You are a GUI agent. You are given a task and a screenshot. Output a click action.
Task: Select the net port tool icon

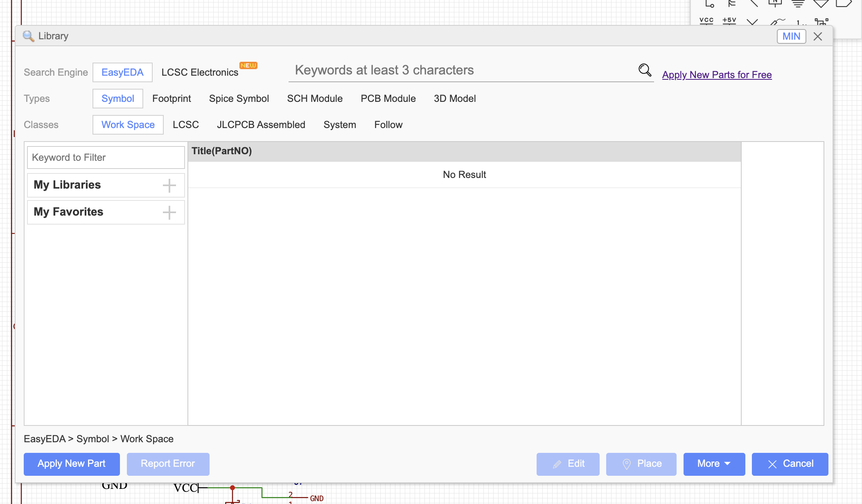click(844, 4)
